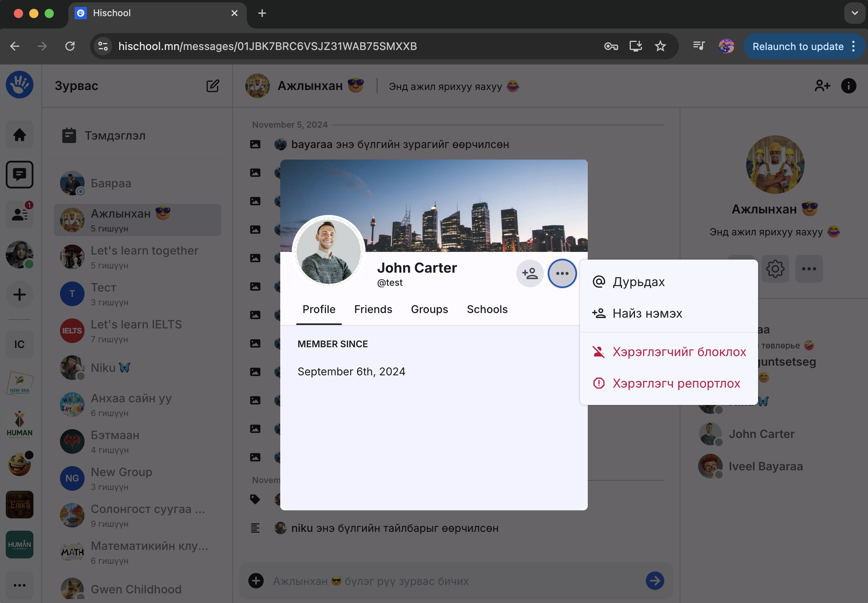Choose Хэрэглэгчийг блоклох menu option
This screenshot has width=868, height=603.
coord(679,352)
